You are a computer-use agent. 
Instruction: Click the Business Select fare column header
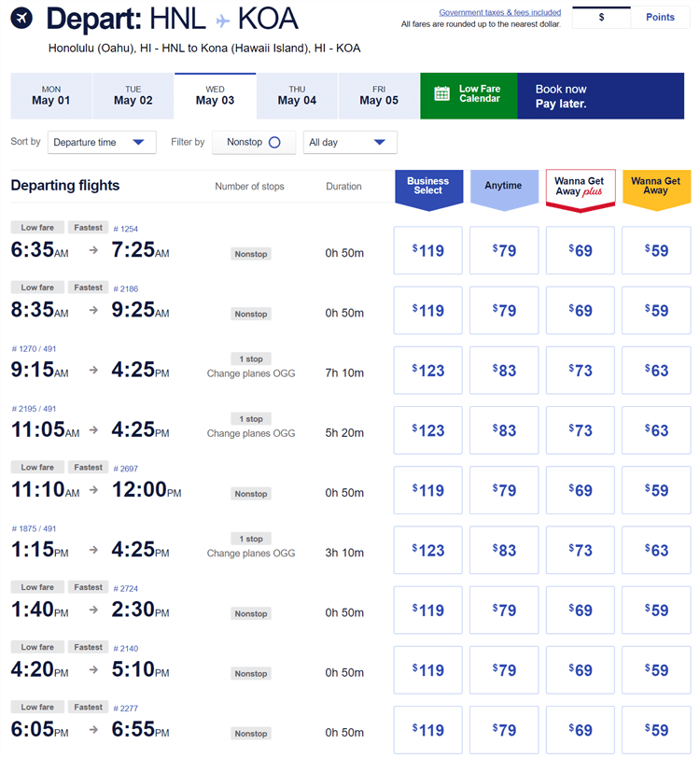[x=428, y=187]
